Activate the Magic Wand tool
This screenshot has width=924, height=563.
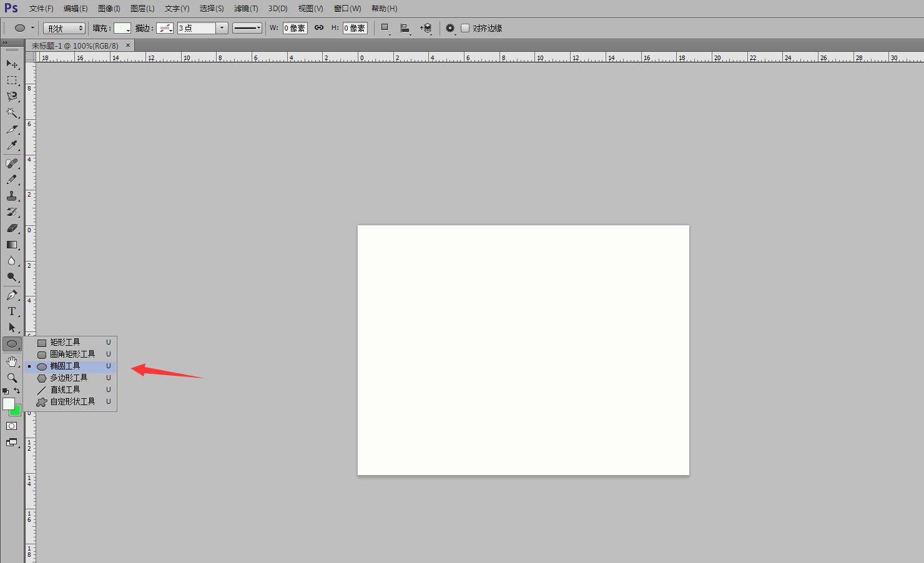coord(12,113)
